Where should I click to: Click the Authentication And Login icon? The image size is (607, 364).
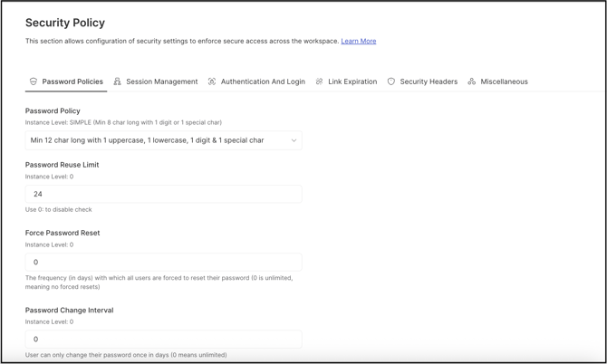tap(212, 81)
